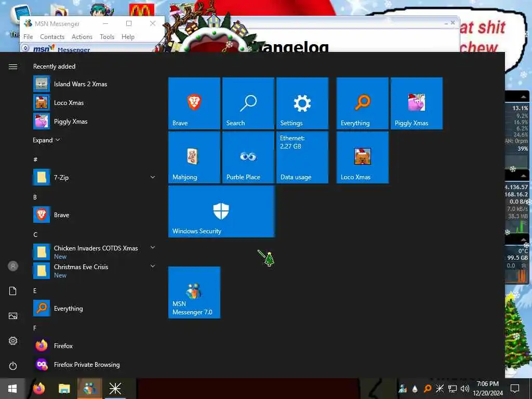This screenshot has width=532, height=399.
Task: Open the Actions menu in MSN Messenger
Action: click(82, 37)
